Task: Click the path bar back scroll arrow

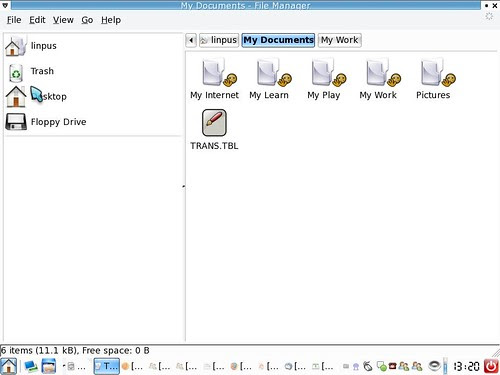Action: [x=191, y=41]
